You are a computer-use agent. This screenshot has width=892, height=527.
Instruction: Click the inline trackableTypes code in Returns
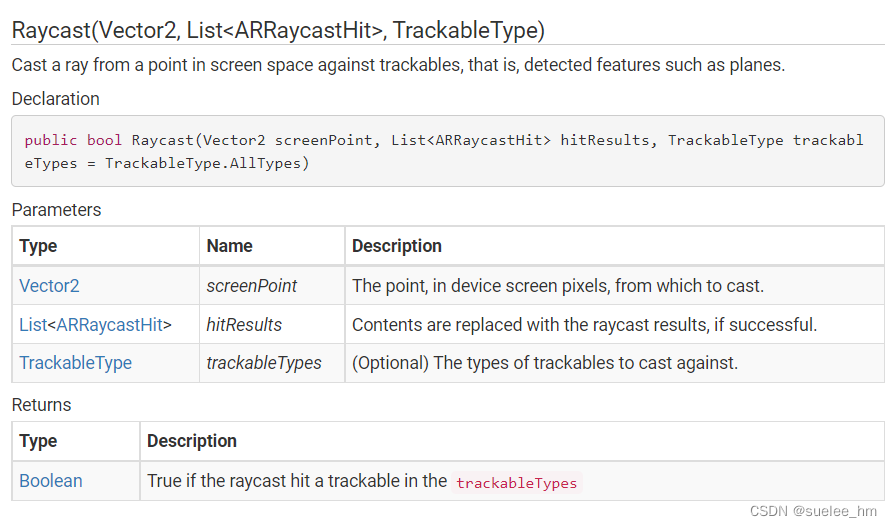tap(516, 483)
